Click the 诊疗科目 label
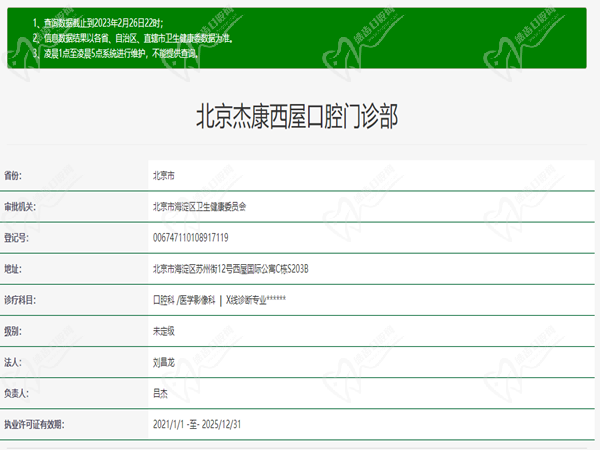Screen dimensions: 600x450 (x=20, y=300)
